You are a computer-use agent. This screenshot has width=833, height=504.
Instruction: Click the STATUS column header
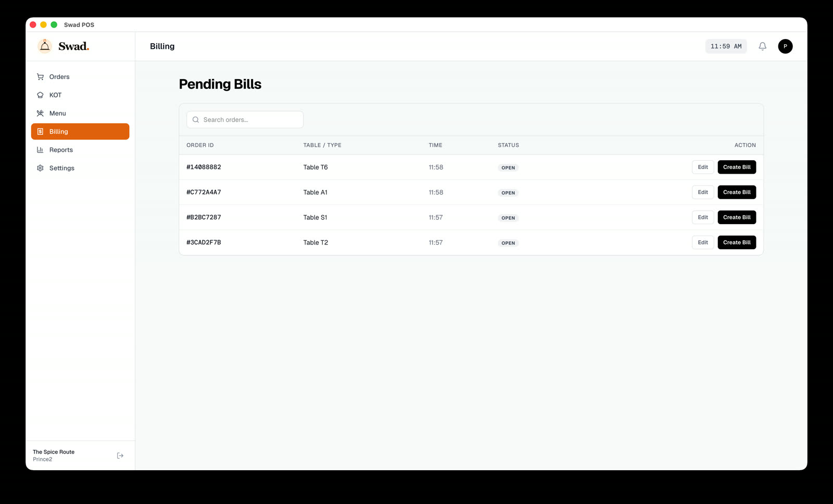(508, 145)
